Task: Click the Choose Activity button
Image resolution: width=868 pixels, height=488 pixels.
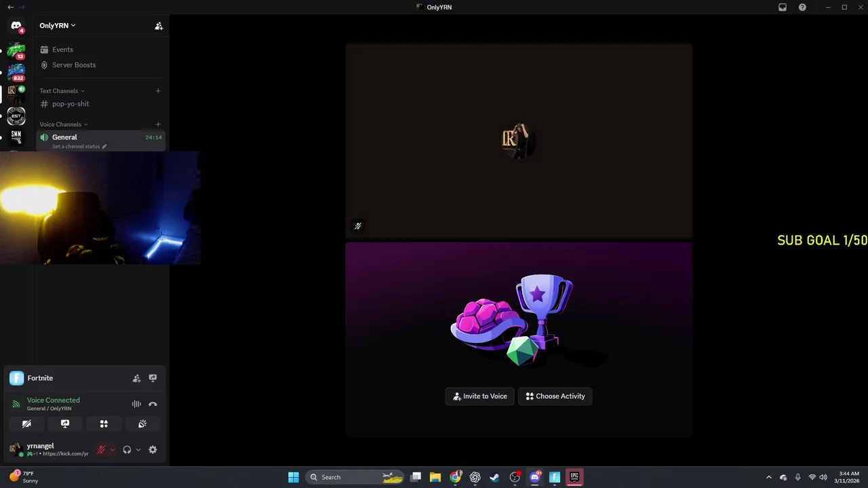Action: click(x=555, y=396)
